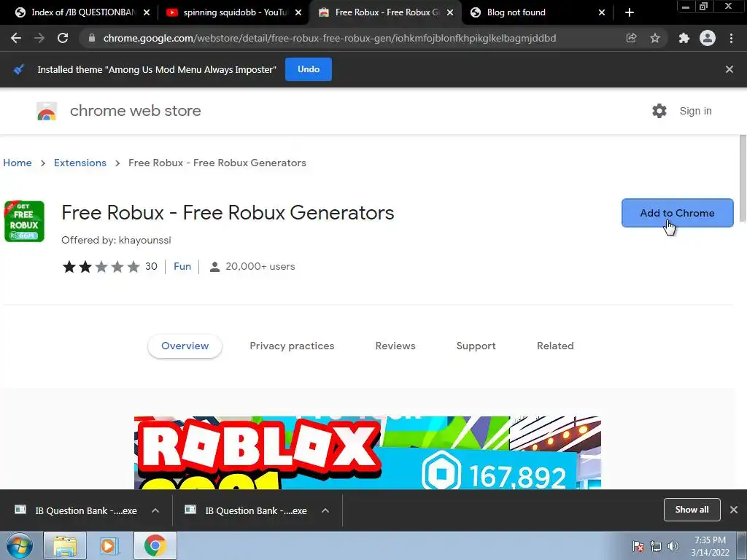Go back using the browser back arrow

[x=16, y=38]
